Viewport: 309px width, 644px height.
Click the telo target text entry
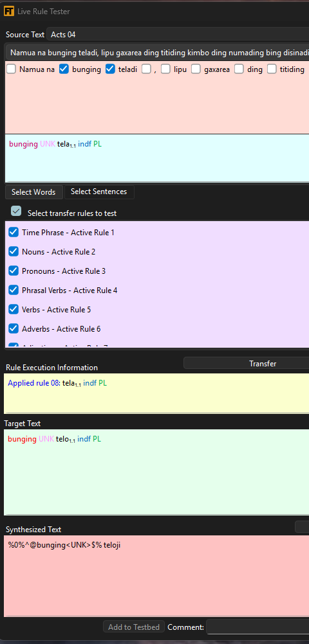pos(66,439)
